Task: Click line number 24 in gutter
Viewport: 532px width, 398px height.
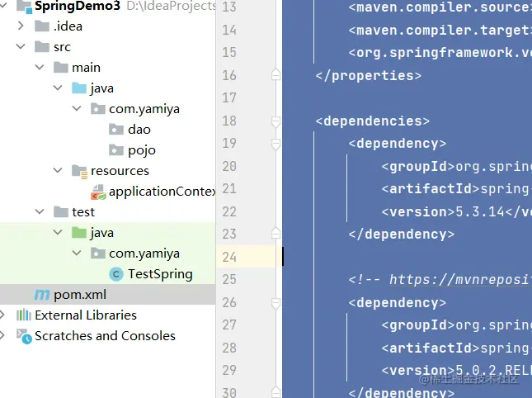Action: (x=229, y=257)
